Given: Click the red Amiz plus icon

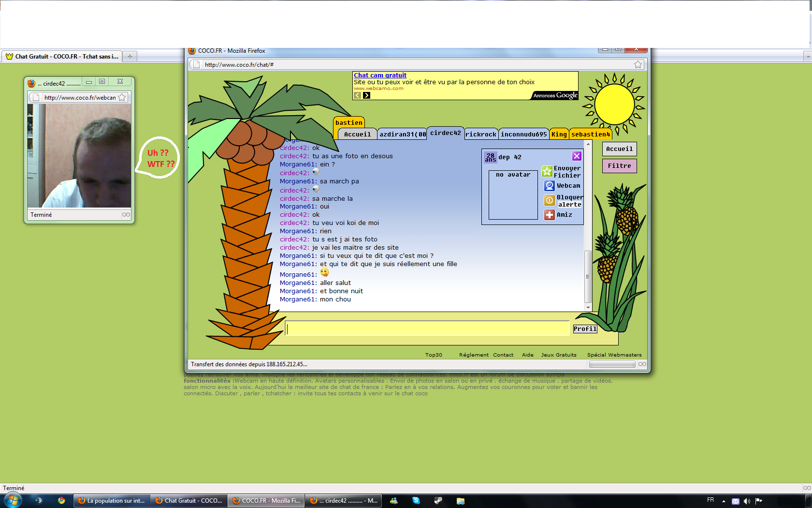Looking at the screenshot, I should coord(550,215).
